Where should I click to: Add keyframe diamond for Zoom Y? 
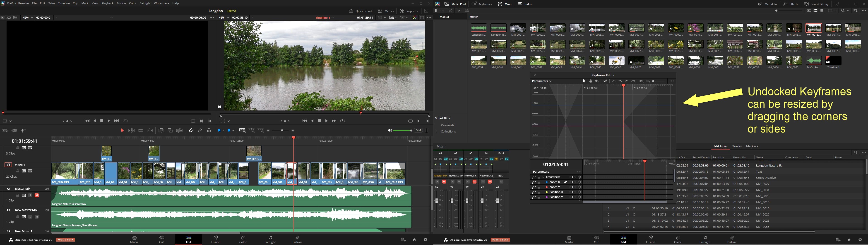click(572, 187)
